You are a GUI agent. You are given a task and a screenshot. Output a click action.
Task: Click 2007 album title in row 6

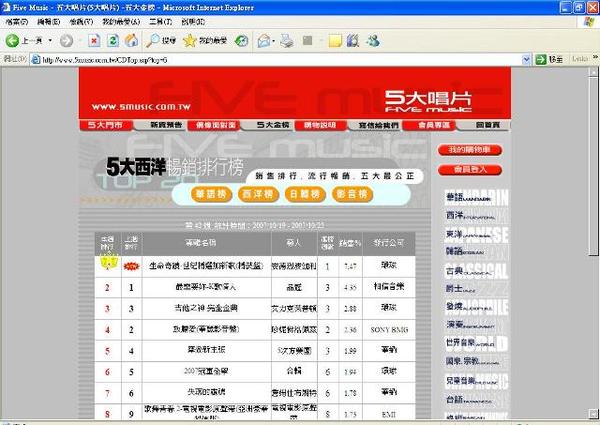pos(206,371)
